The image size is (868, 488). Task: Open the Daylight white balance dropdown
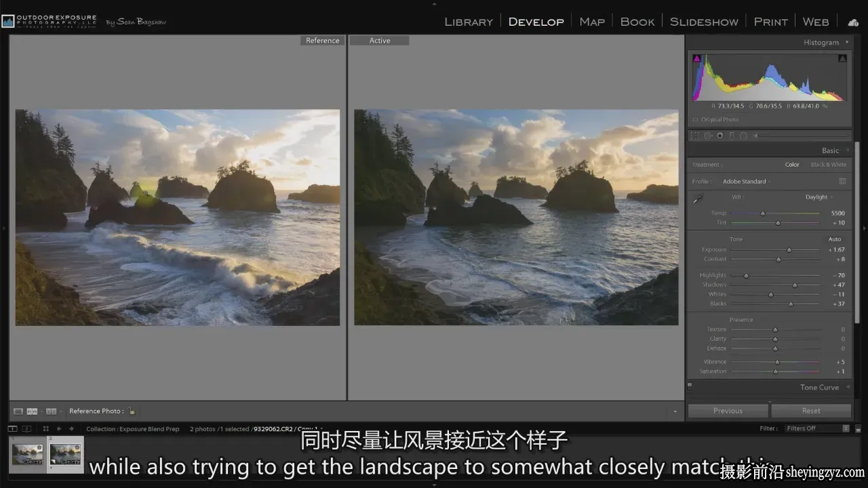[819, 197]
